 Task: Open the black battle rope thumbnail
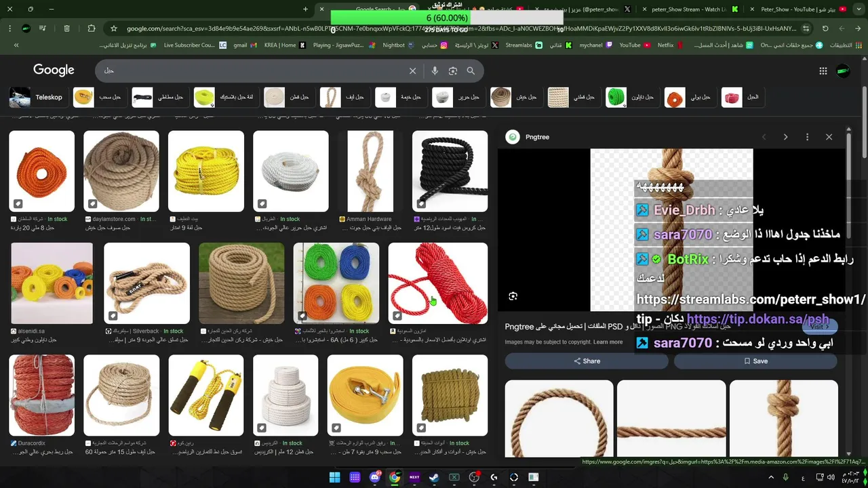point(450,171)
